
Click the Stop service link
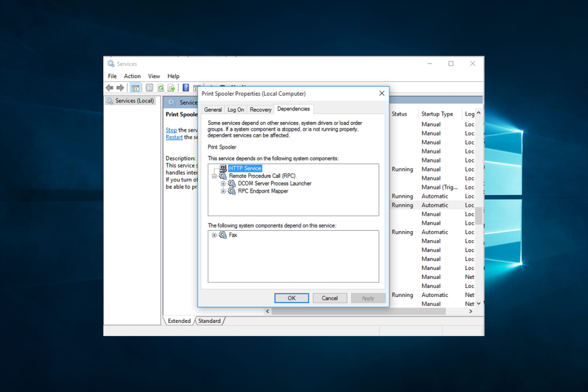pyautogui.click(x=171, y=130)
